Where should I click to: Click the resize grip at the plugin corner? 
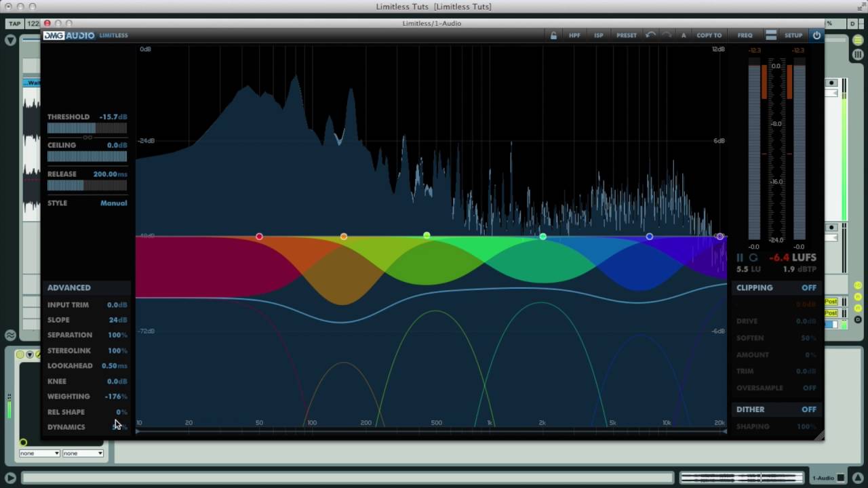[x=818, y=436]
